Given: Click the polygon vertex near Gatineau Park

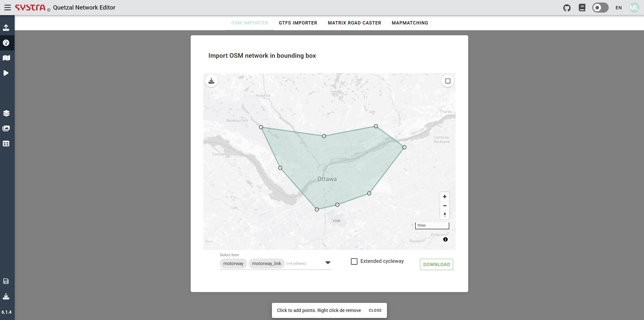Looking at the screenshot, I should [261, 127].
